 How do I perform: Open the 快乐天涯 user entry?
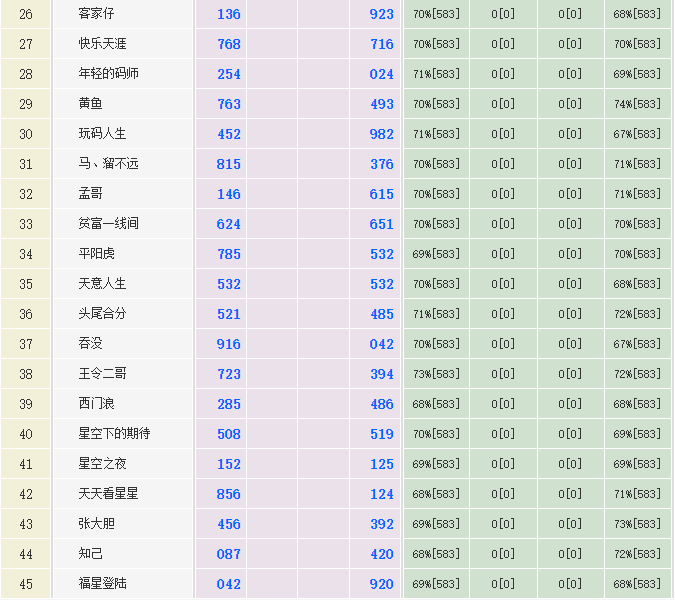click(102, 44)
